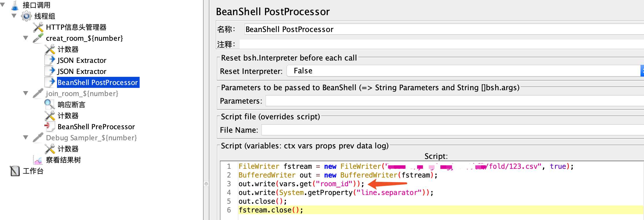The image size is (644, 220).
Task: Click the BeanShell PreProcessor icon
Action: coord(50,127)
